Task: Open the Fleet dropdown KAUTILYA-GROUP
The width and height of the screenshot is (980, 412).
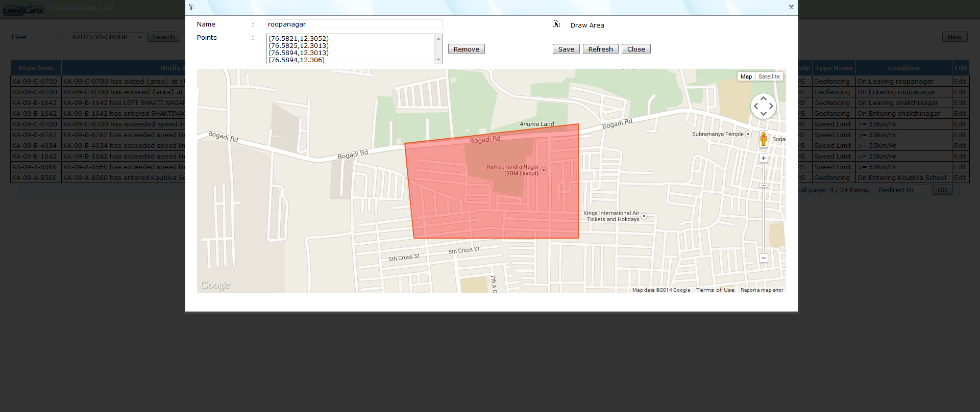Action: 107,37
